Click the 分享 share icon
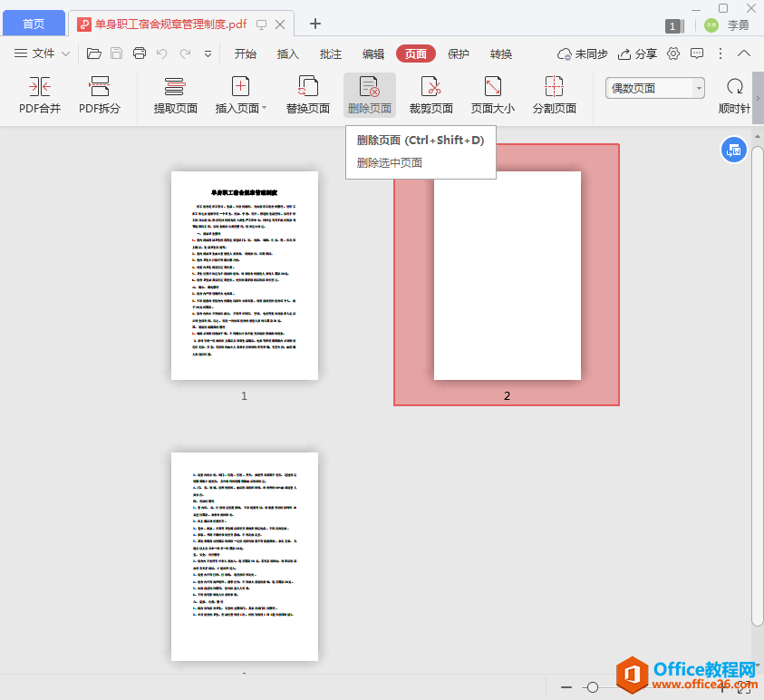This screenshot has height=700, width=764. click(x=624, y=54)
